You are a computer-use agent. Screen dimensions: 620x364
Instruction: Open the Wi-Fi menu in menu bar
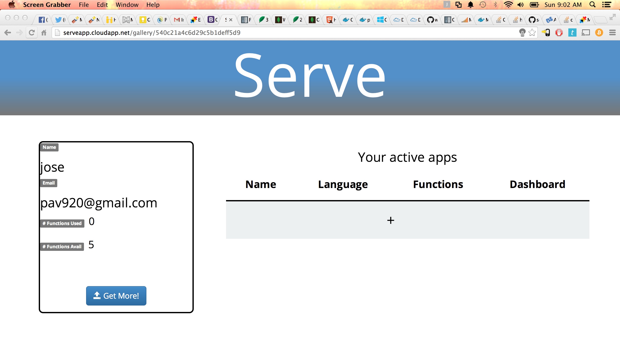[508, 5]
